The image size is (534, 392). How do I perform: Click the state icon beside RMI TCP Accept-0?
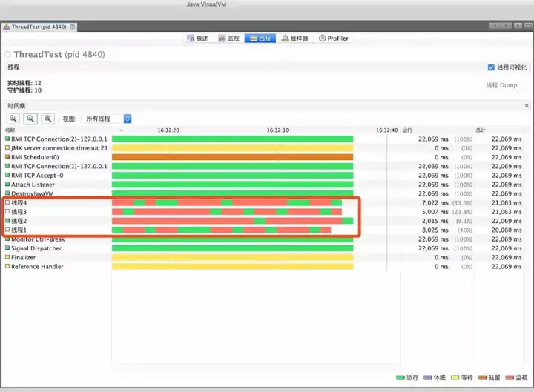coord(7,175)
